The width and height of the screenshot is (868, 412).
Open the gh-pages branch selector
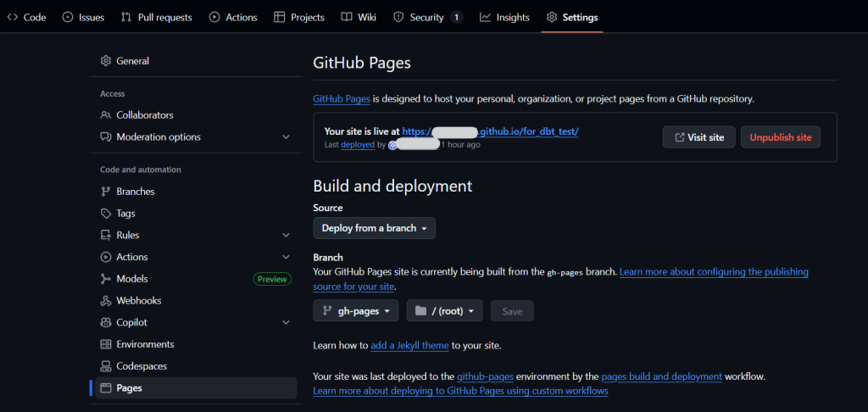[x=355, y=310]
